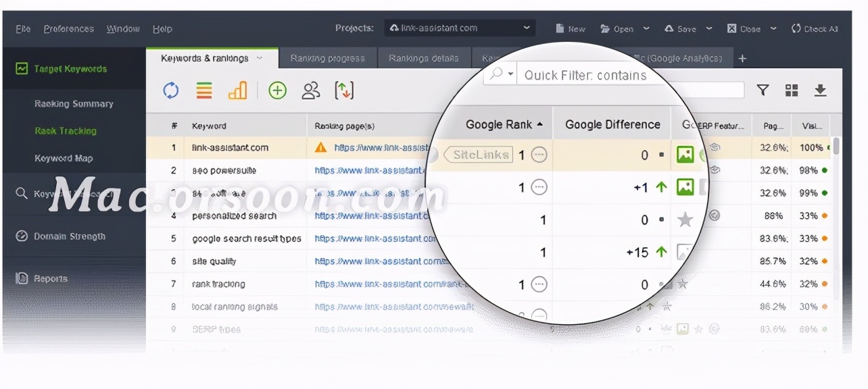This screenshot has height=389, width=868.
Task: Click the orange bar chart toolbar icon
Action: [x=237, y=90]
